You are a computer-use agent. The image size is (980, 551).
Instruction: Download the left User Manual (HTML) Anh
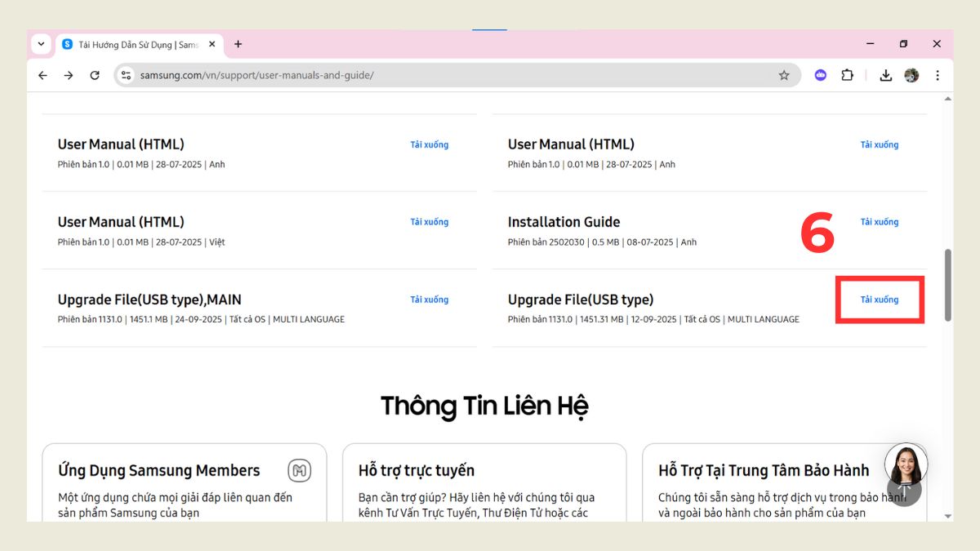(x=430, y=144)
